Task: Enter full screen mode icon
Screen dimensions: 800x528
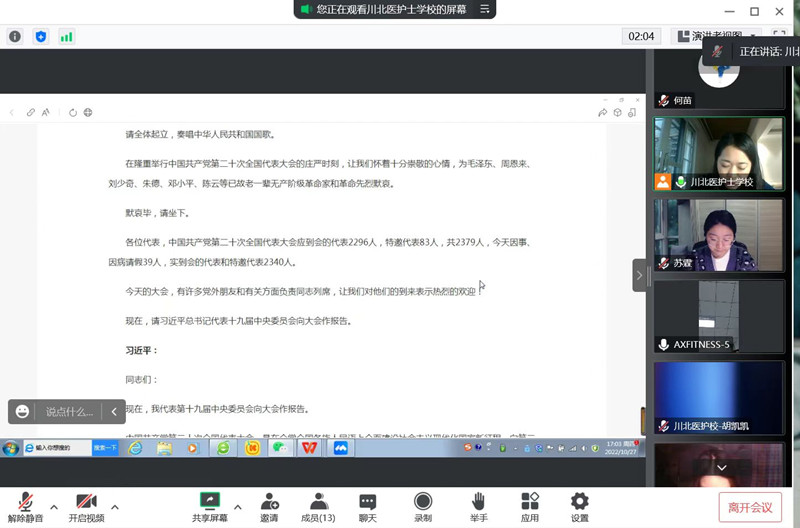Action: click(x=779, y=36)
